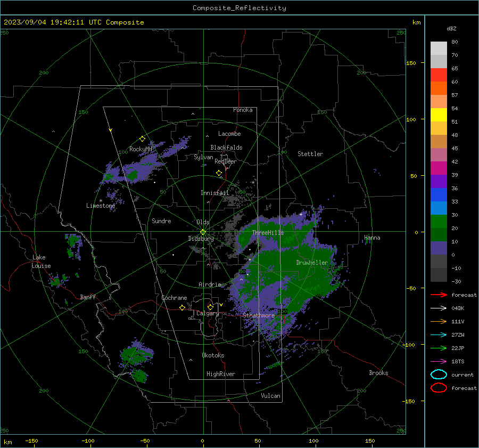Click the yellow diamond marker near RockyMH

click(x=142, y=139)
